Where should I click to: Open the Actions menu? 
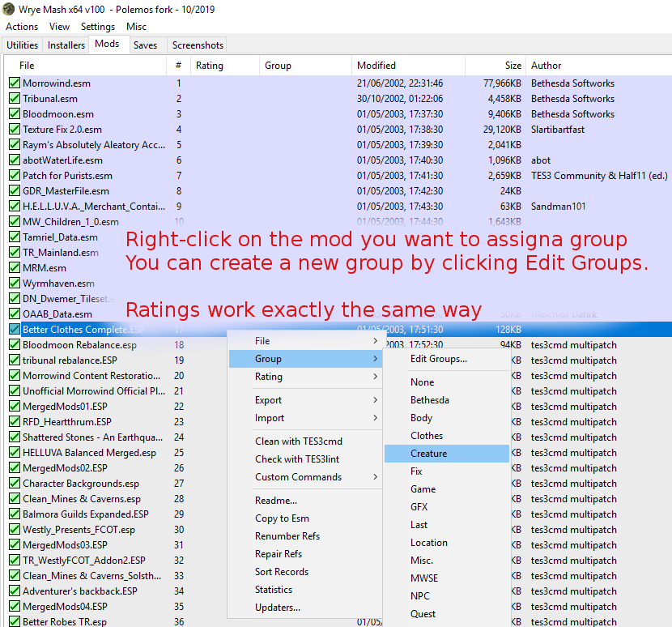22,27
